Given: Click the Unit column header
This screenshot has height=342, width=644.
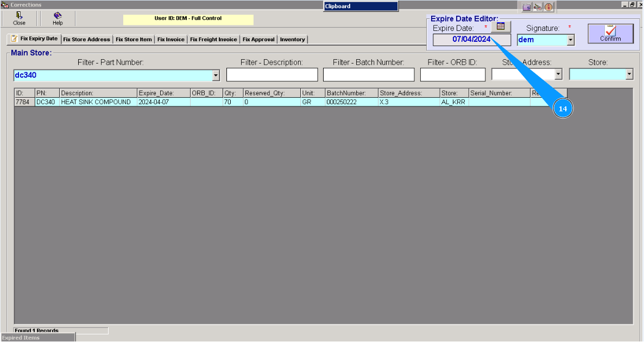Looking at the screenshot, I should coord(313,93).
